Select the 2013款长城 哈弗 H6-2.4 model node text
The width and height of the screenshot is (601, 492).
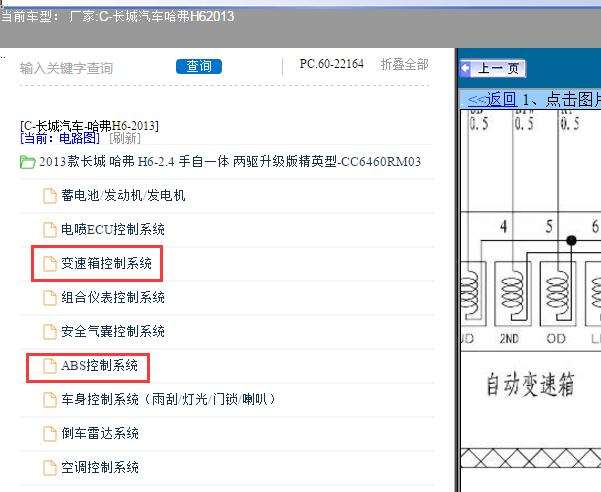[230, 161]
